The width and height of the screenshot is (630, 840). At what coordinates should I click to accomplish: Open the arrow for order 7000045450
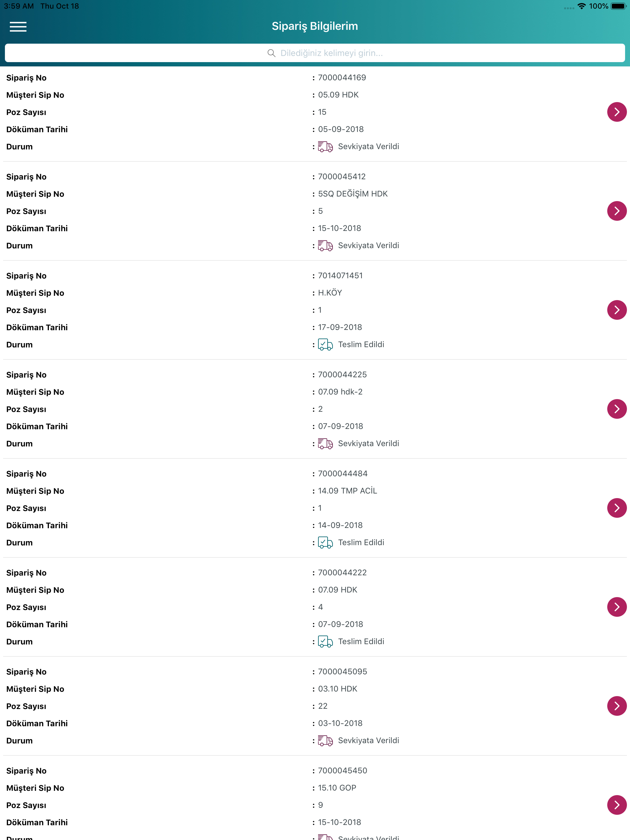[617, 805]
